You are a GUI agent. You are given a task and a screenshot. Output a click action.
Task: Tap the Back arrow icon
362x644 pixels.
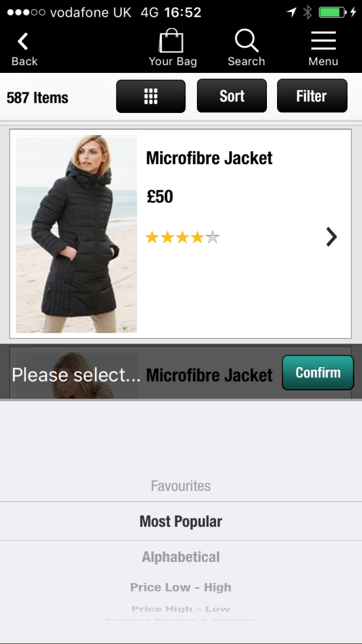coord(23,42)
